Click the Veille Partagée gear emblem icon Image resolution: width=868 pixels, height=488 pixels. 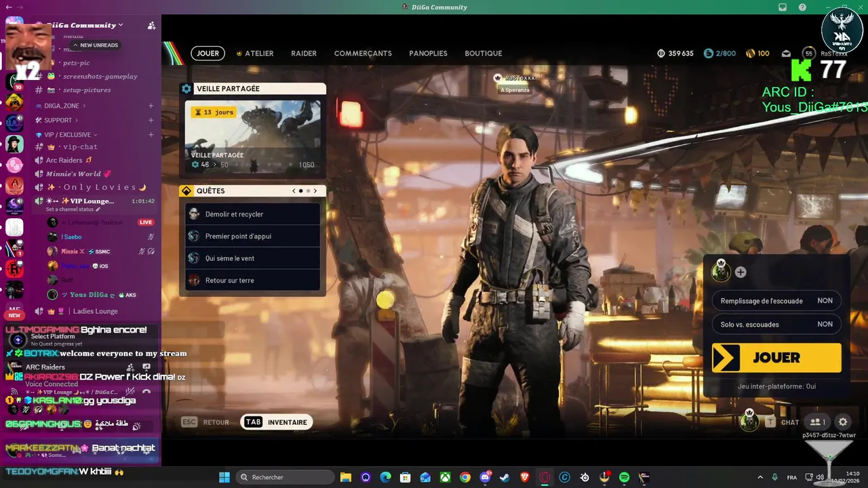coord(186,89)
